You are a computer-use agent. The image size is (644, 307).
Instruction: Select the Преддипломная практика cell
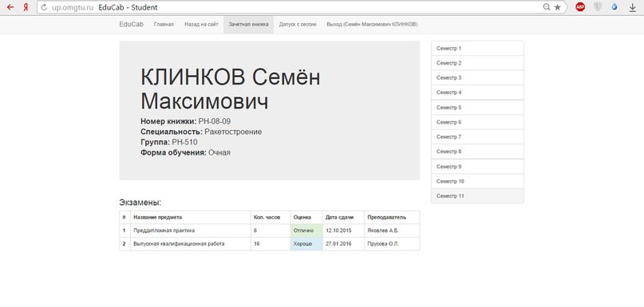coord(191,230)
